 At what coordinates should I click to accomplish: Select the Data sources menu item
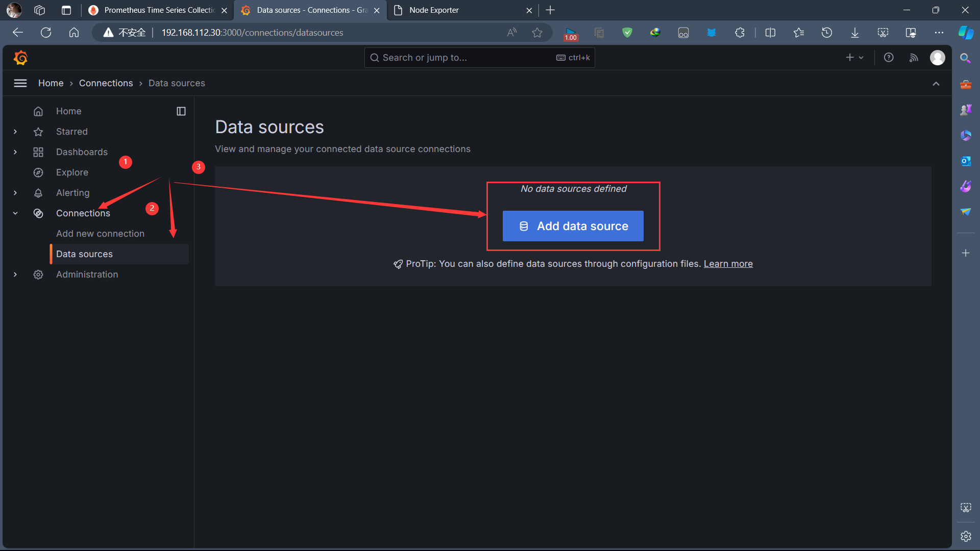[x=84, y=254]
